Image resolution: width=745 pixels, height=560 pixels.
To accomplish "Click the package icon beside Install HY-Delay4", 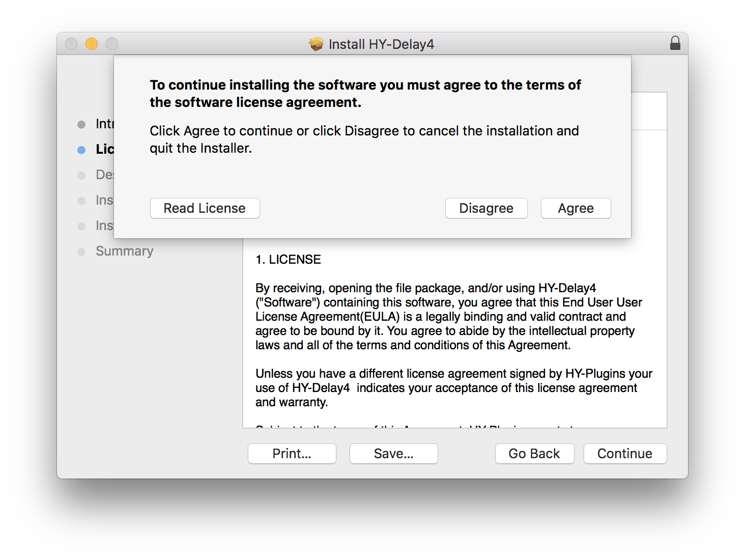I will point(317,44).
